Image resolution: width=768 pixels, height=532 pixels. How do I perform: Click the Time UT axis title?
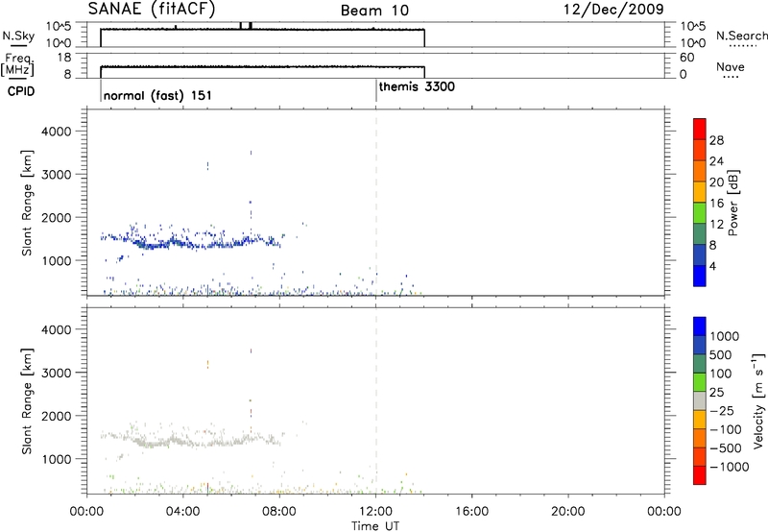pos(375,526)
